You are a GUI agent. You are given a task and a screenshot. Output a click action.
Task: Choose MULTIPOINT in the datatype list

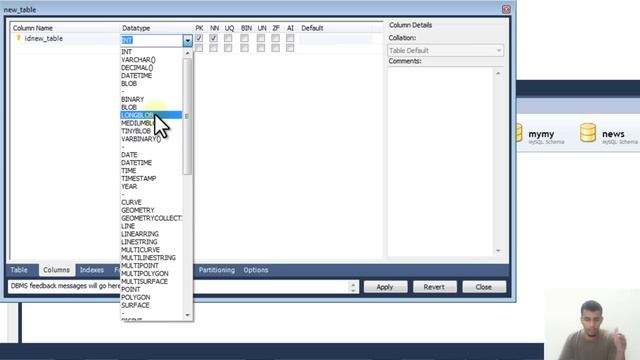click(x=140, y=266)
